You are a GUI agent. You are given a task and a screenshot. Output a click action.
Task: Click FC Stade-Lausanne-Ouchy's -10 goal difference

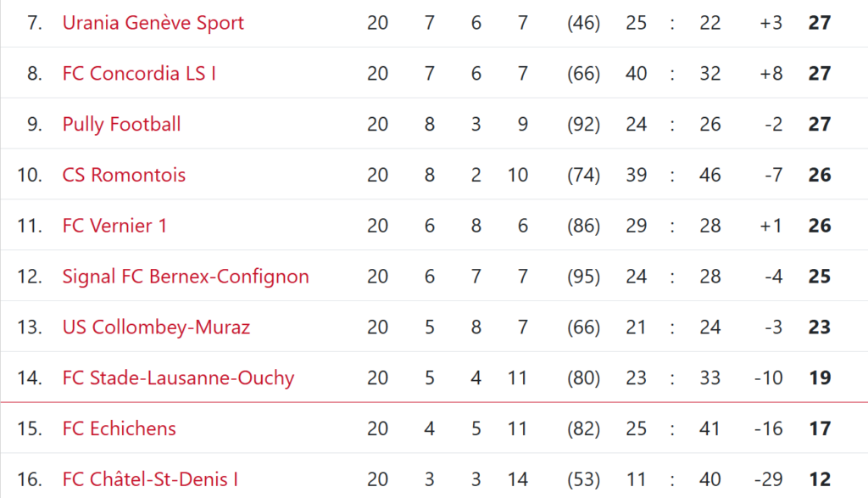768,378
